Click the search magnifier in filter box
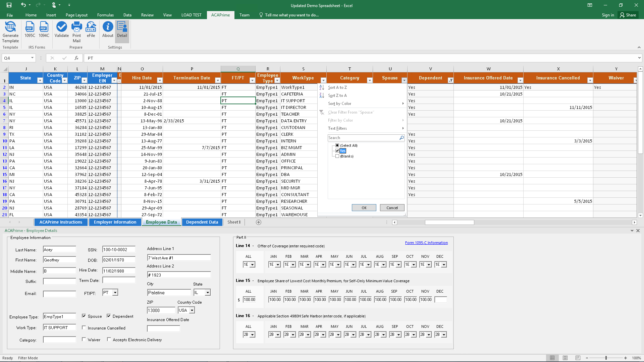Viewport: 644px width, 362px height. [x=401, y=138]
